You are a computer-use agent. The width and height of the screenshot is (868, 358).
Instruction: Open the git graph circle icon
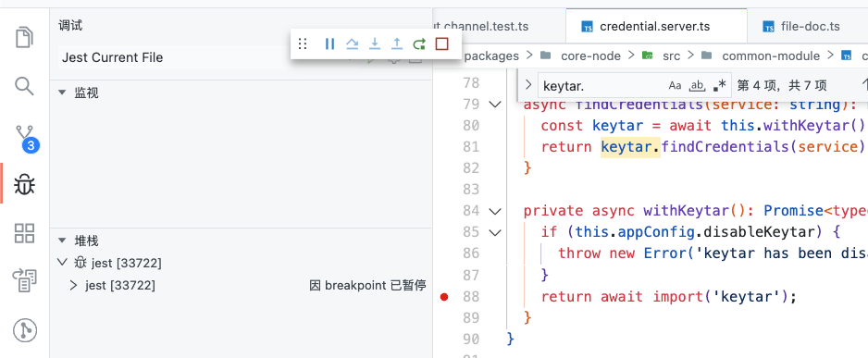(x=24, y=330)
